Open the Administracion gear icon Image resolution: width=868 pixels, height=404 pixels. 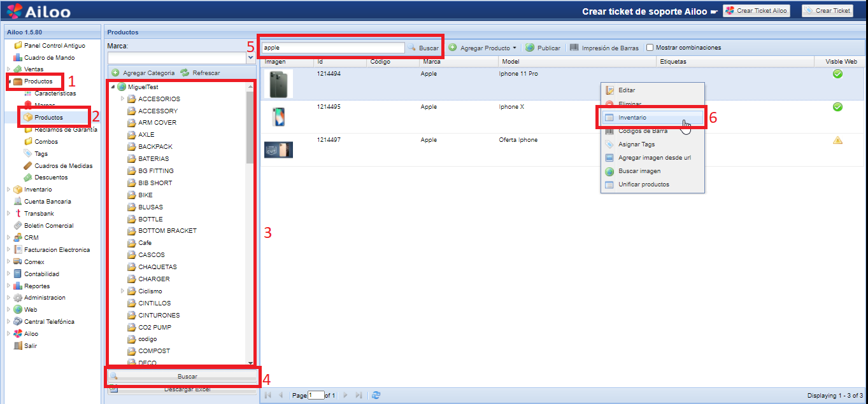pyautogui.click(x=18, y=298)
